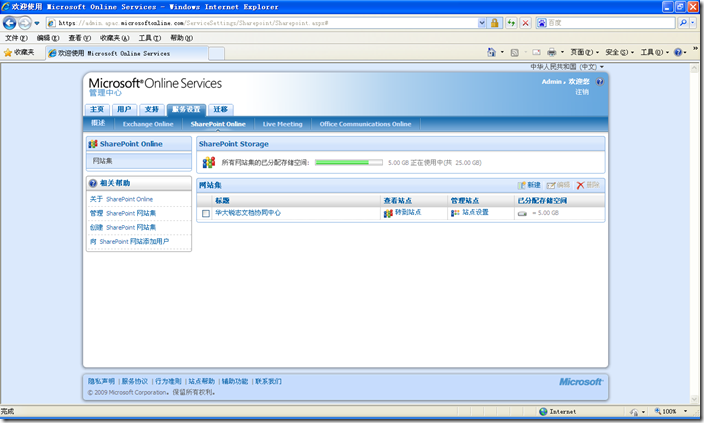Open the 帮助 menu
Viewport: 704px width, 423px height.
click(181, 38)
